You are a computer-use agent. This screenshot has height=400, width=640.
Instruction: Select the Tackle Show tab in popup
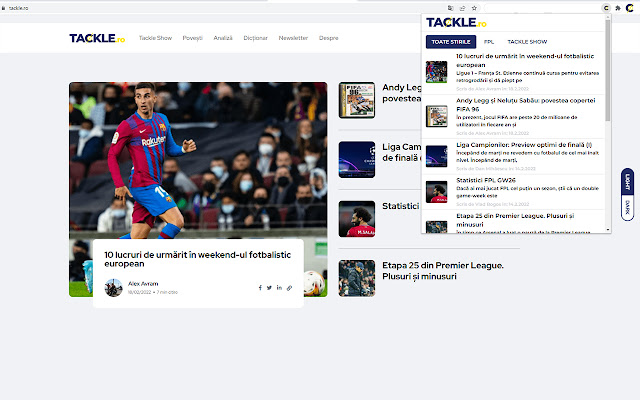click(x=527, y=42)
